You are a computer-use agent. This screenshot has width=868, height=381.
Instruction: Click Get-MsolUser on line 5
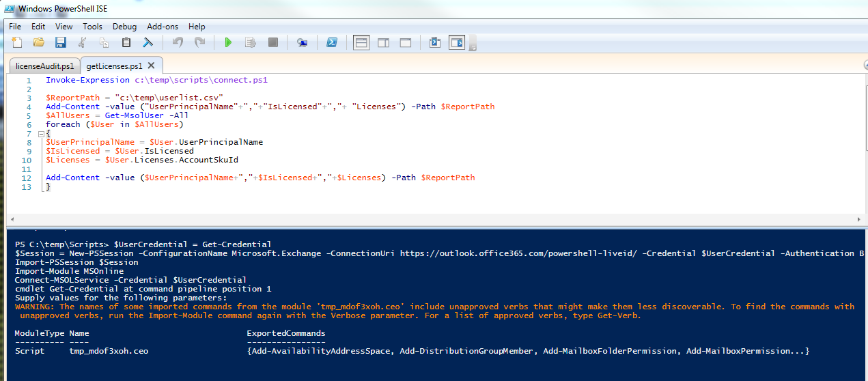[x=134, y=115]
